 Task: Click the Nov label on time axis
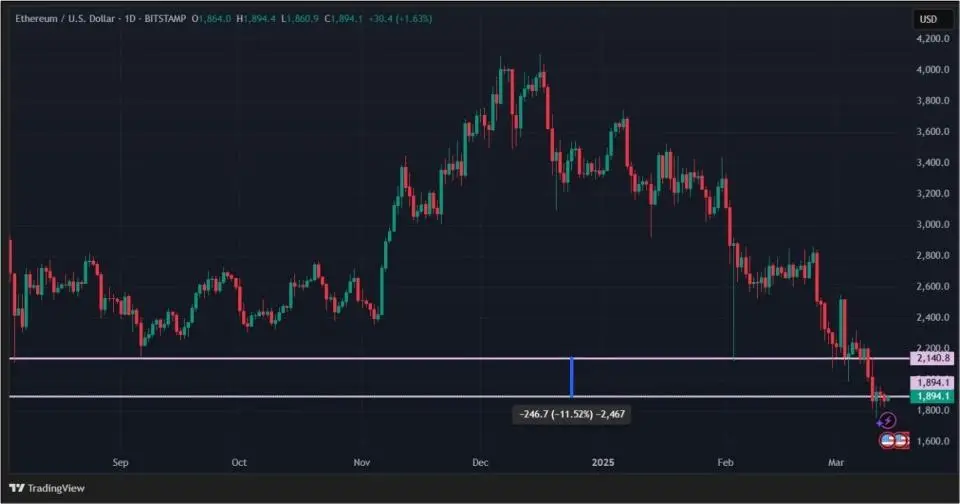tap(362, 463)
